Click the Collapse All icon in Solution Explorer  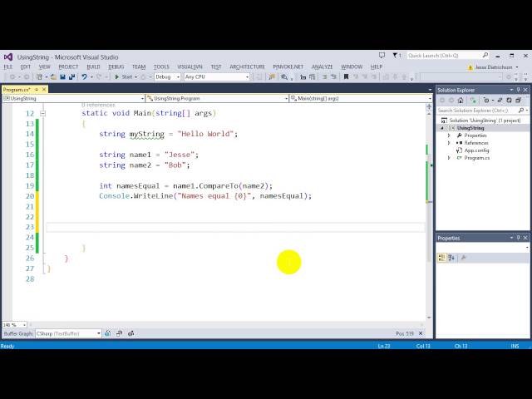pos(518,100)
